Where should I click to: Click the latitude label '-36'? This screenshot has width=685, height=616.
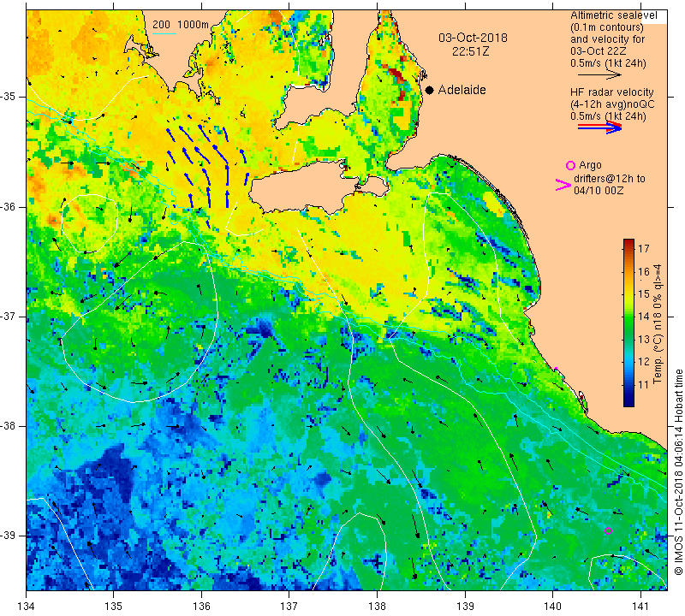click(x=9, y=206)
